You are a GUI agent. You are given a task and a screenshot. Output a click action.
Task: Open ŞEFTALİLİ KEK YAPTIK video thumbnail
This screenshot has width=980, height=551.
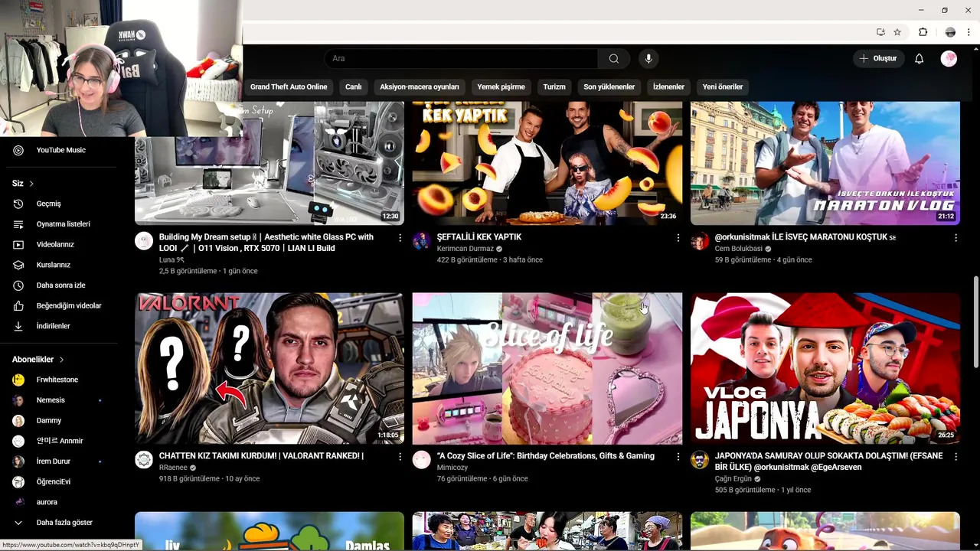click(547, 163)
